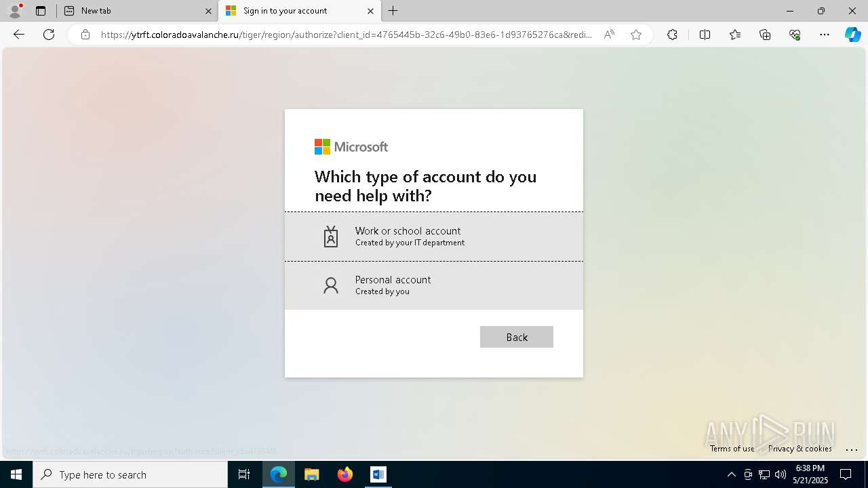The height and width of the screenshot is (488, 868).
Task: Open the tab actions menu icon
Action: coord(41,11)
